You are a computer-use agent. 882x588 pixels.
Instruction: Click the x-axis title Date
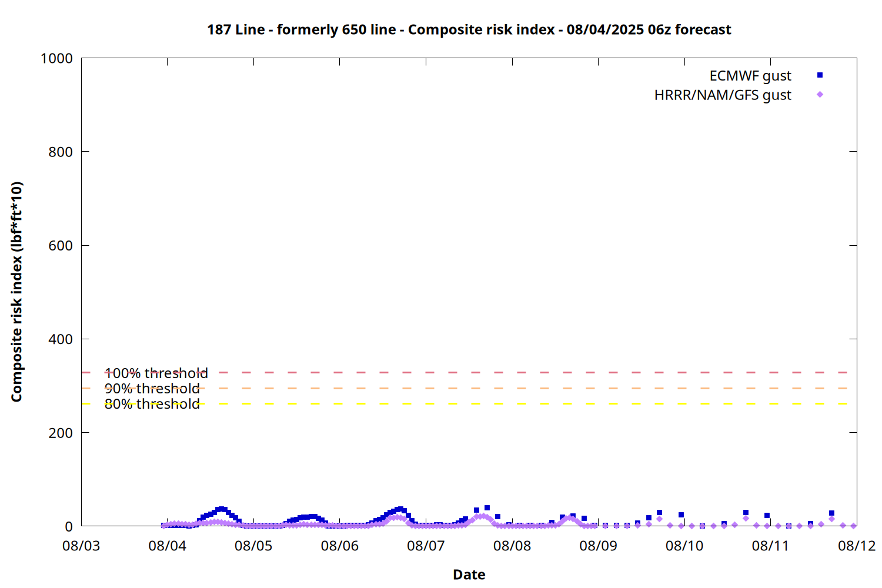[469, 574]
